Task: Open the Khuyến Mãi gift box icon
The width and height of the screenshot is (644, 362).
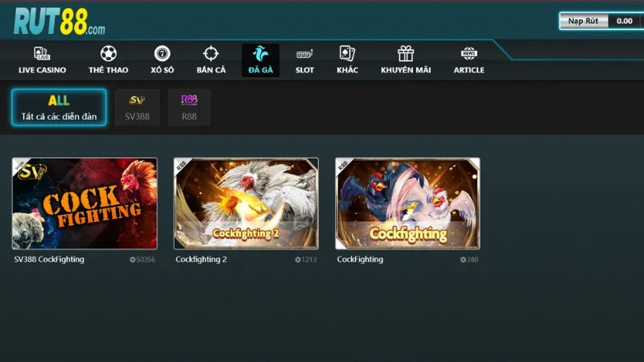Action: tap(406, 53)
